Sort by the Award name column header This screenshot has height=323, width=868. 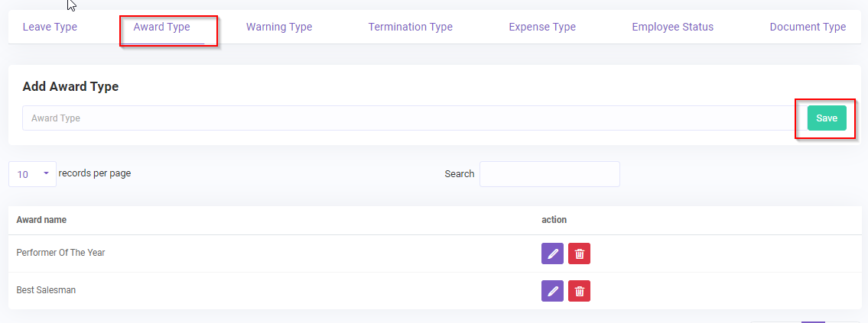(x=41, y=220)
